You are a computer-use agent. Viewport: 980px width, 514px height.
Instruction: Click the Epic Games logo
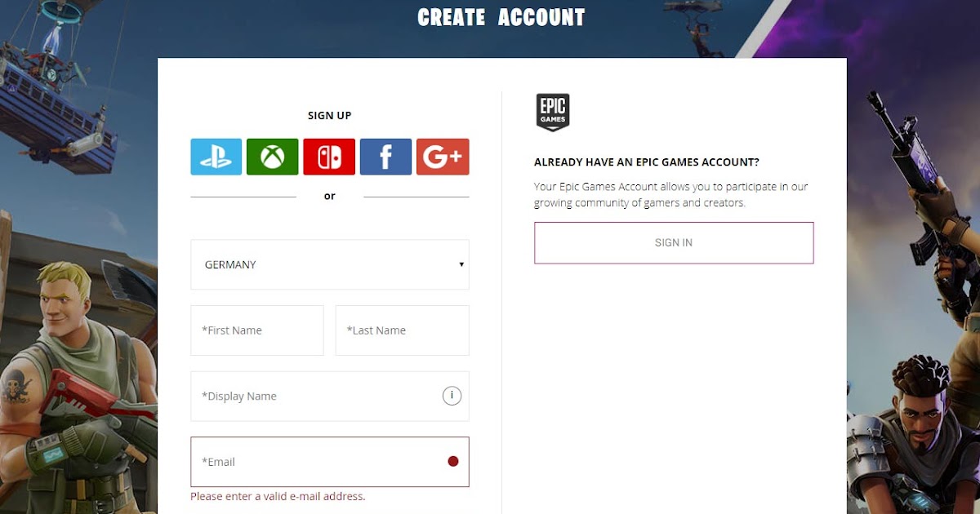tap(553, 112)
